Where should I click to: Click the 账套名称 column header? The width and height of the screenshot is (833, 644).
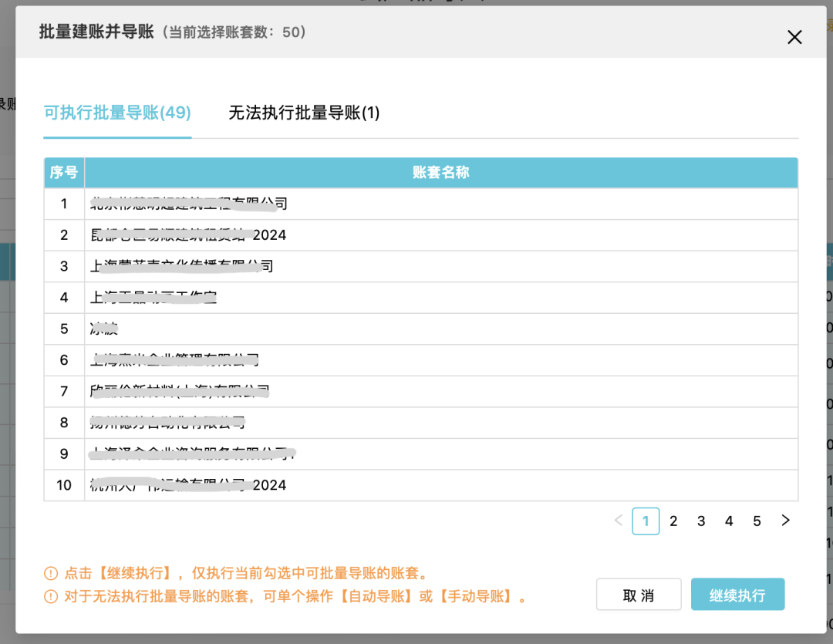pos(441,172)
